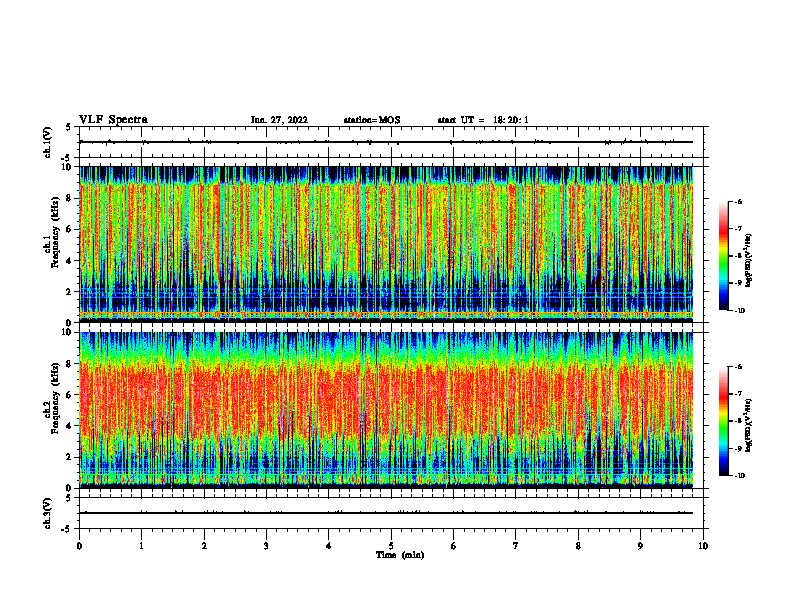This screenshot has height=612, width=792.
Task: Click the "VLF Spectra" plot title
Action: point(113,120)
